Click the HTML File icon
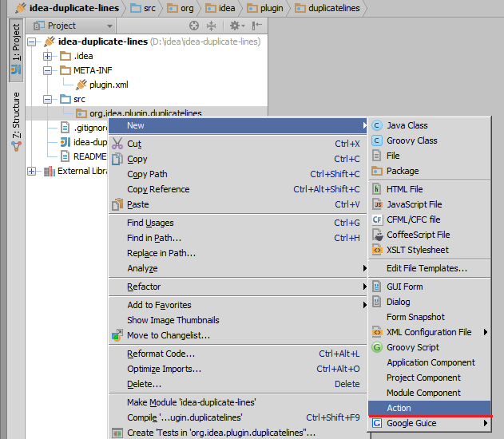This screenshot has height=439, width=504. (x=377, y=189)
